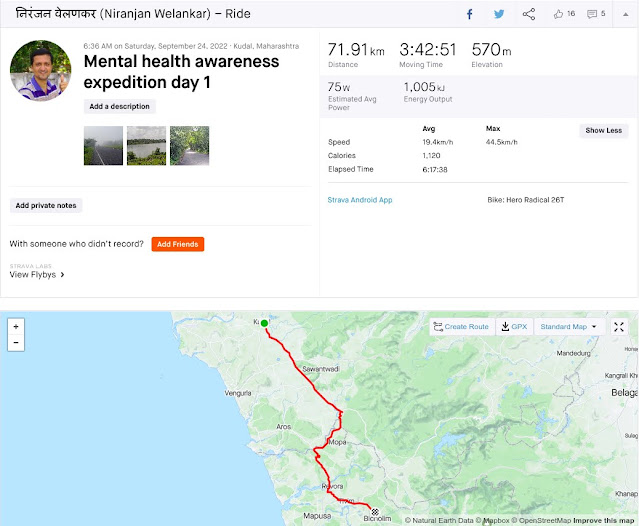Share the ride on Facebook
Screen dimensions: 639x526
pos(469,15)
